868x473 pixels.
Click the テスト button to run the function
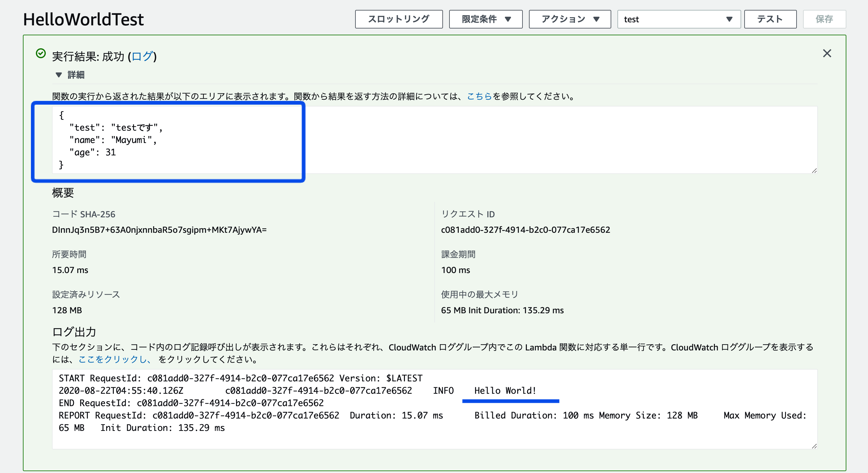[x=770, y=19]
